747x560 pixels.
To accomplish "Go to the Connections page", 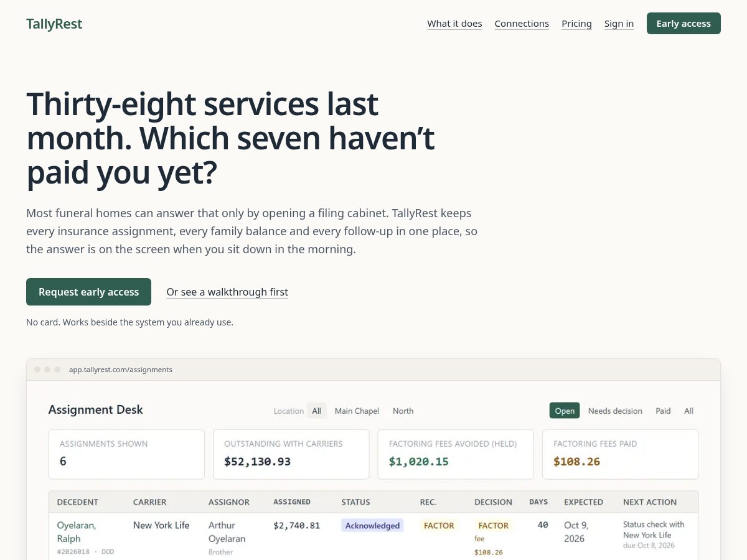I will [522, 24].
